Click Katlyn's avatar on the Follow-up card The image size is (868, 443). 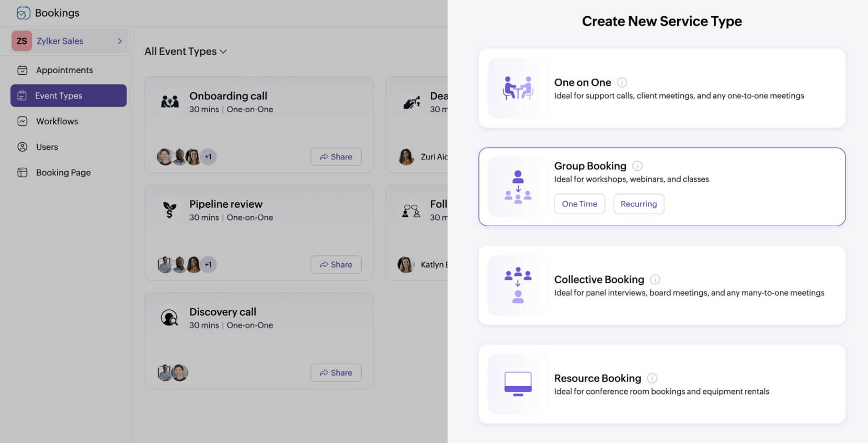click(x=406, y=264)
